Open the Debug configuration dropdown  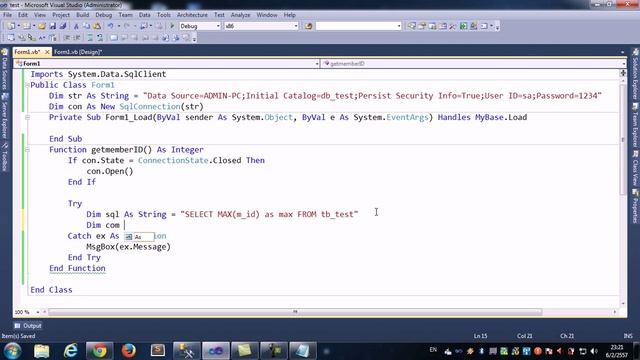pyautogui.click(x=218, y=26)
